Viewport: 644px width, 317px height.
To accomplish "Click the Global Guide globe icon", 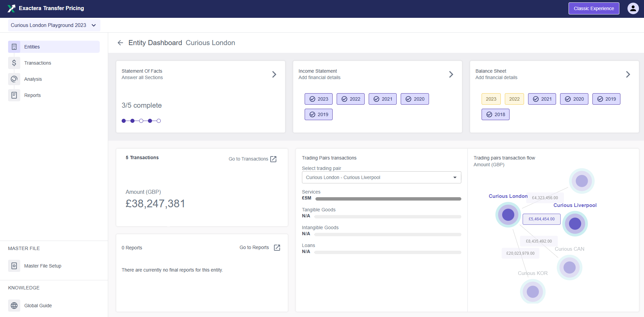I will (14, 306).
